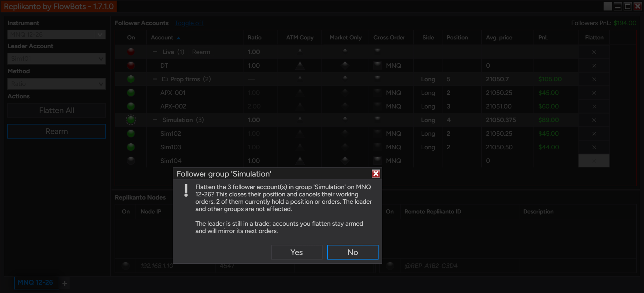Viewport: 644px width, 293px height.
Task: Click the flatten X for APX-001
Action: (594, 93)
